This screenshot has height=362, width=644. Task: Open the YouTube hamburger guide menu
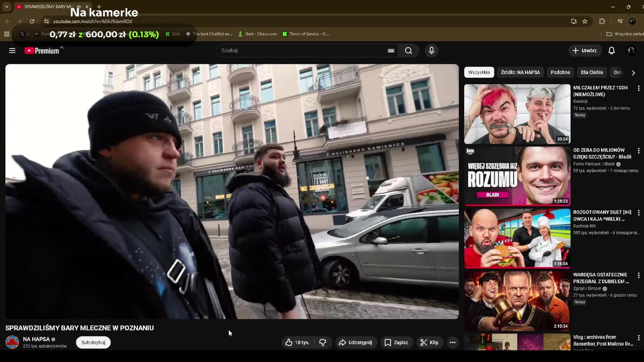pos(12,50)
